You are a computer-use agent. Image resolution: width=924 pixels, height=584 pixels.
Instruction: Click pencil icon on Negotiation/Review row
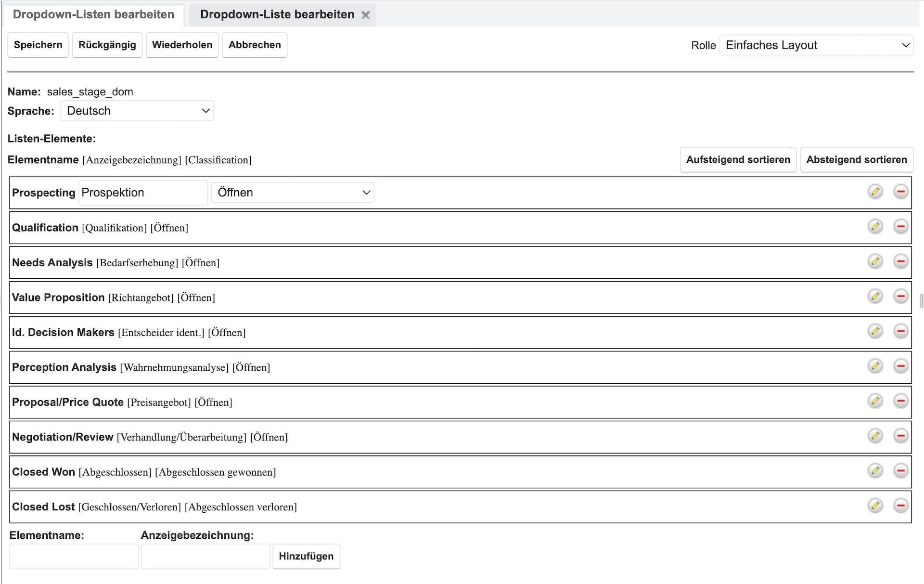875,436
